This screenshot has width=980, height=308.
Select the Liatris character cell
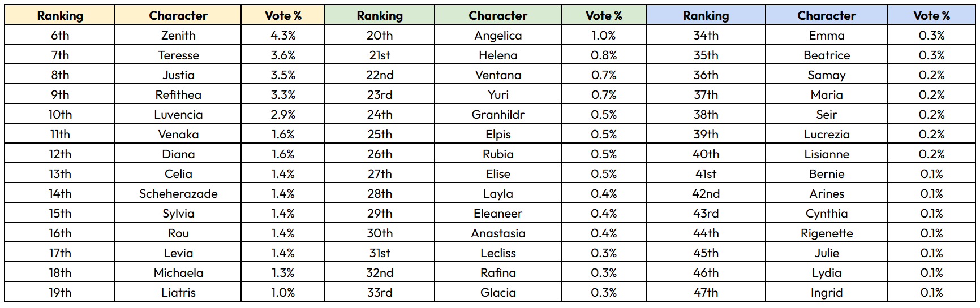178,292
